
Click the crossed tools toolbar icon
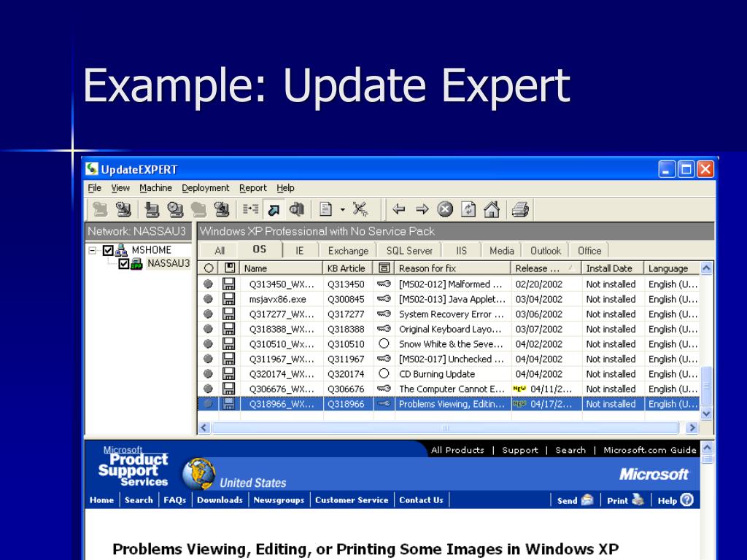pyautogui.click(x=360, y=209)
